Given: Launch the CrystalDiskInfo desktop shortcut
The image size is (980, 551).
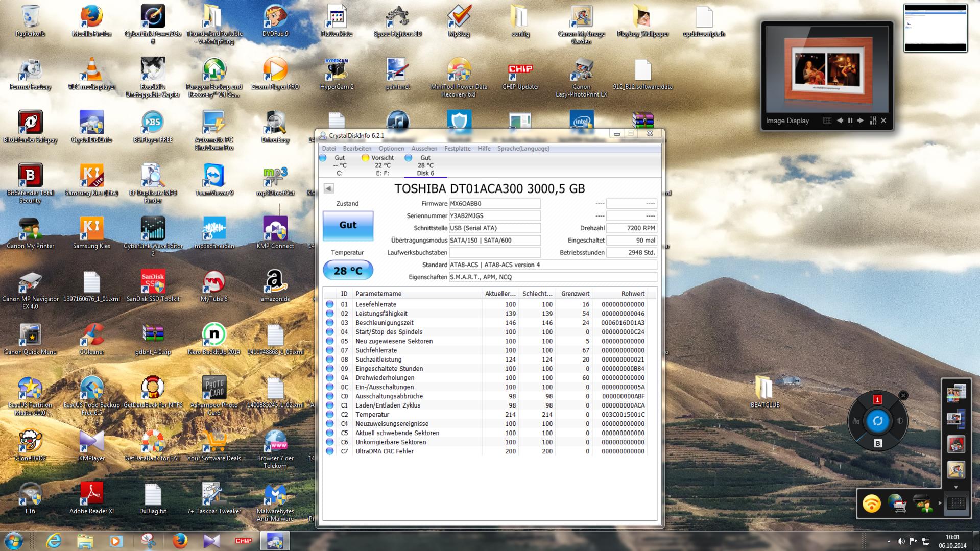Looking at the screenshot, I should (92, 127).
